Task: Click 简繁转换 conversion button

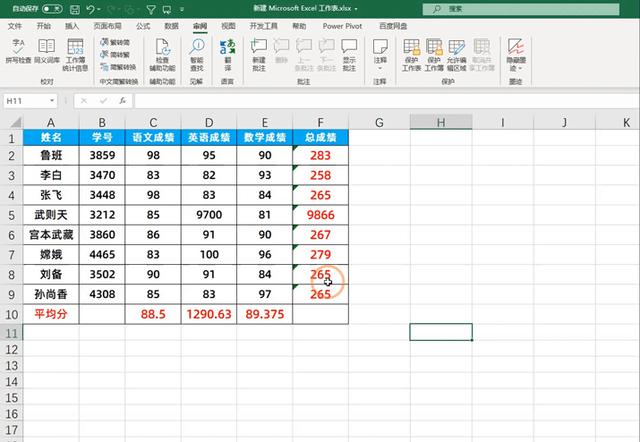Action: pos(117,67)
